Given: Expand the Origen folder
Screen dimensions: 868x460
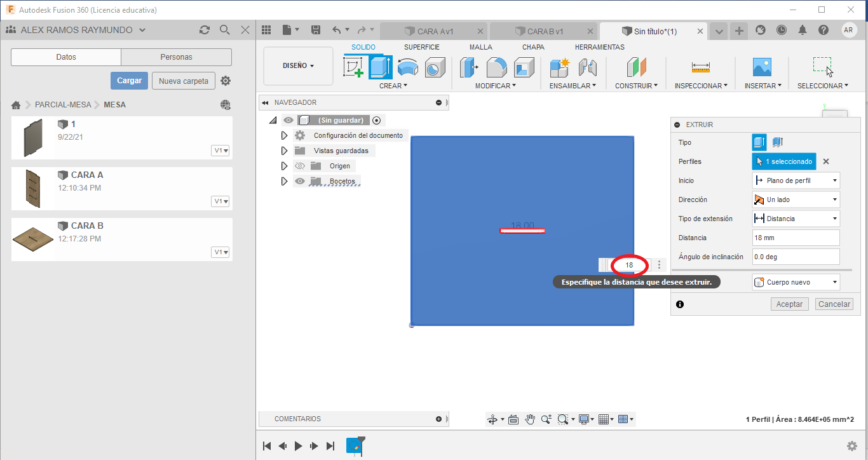Looking at the screenshot, I should point(285,166).
